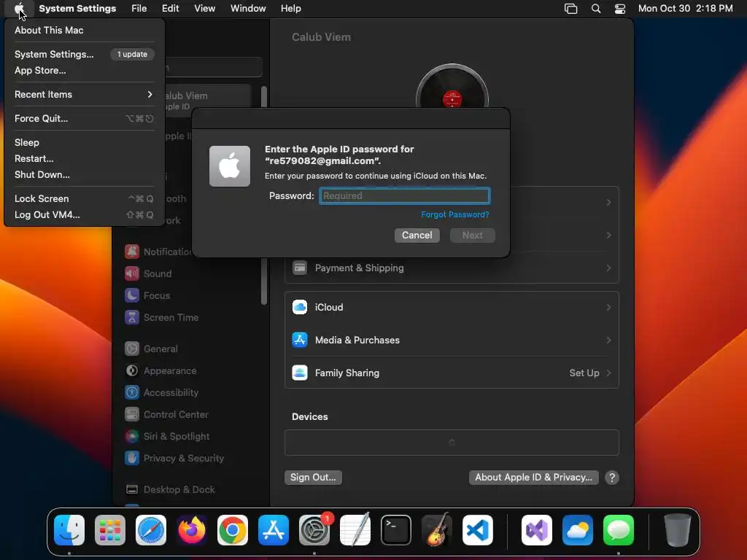Viewport: 747px width, 560px height.
Task: Open Spotlight search in the menu bar
Action: pyautogui.click(x=595, y=9)
